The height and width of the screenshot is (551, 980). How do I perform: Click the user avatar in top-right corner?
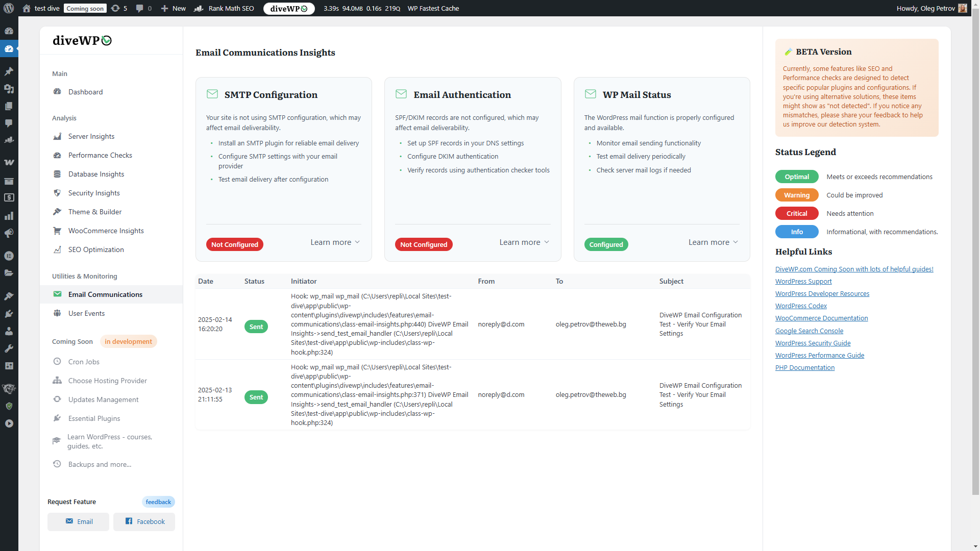(x=962, y=8)
